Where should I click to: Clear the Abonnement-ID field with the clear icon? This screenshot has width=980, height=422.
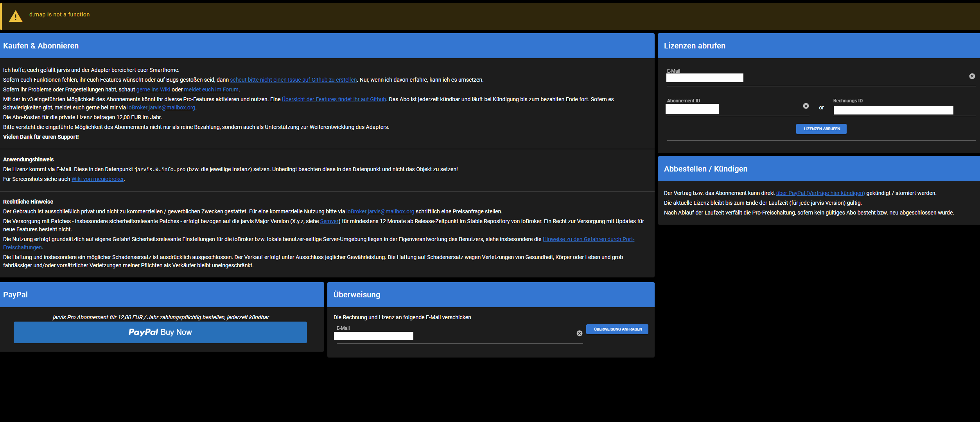pyautogui.click(x=806, y=105)
